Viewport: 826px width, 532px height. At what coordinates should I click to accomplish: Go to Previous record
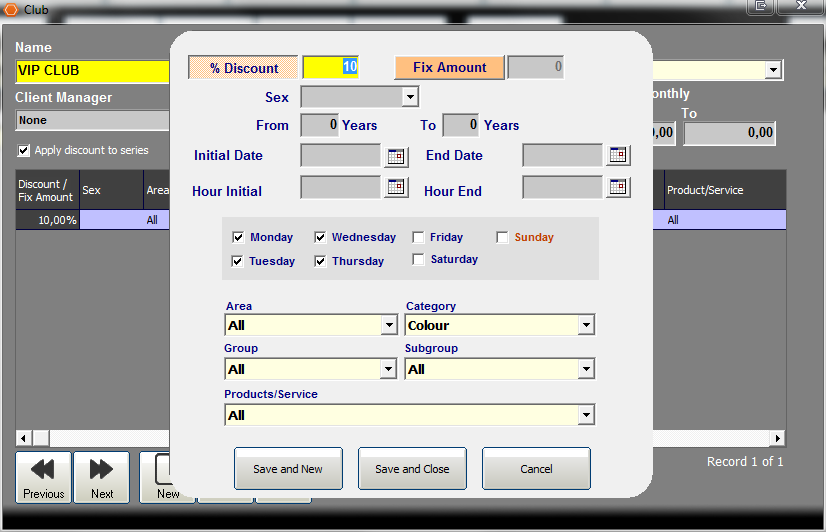[x=43, y=477]
